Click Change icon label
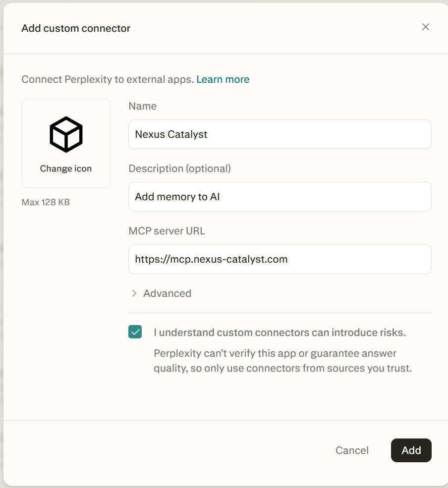 (66, 168)
